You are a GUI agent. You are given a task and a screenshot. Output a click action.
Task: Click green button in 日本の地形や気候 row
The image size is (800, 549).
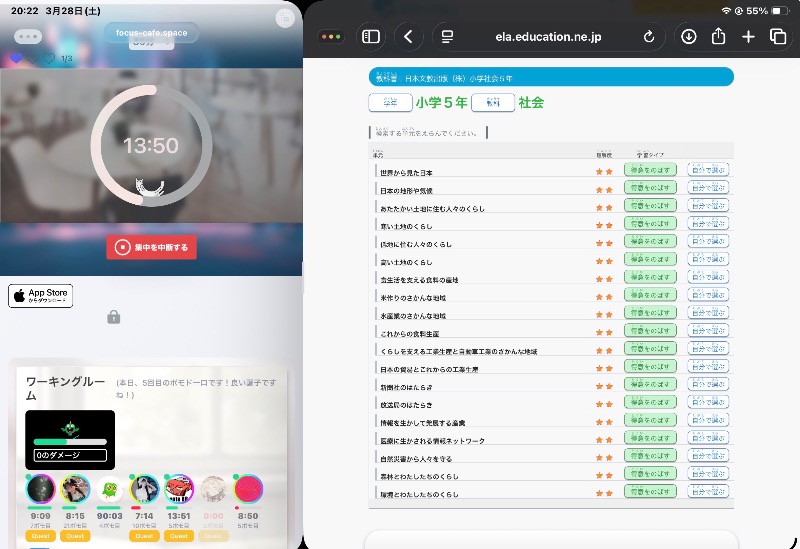pos(650,188)
